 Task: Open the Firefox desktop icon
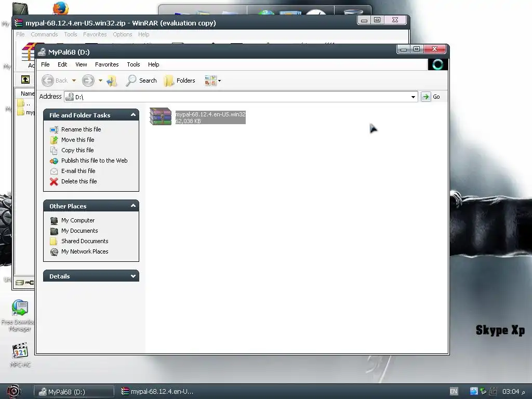[60, 8]
